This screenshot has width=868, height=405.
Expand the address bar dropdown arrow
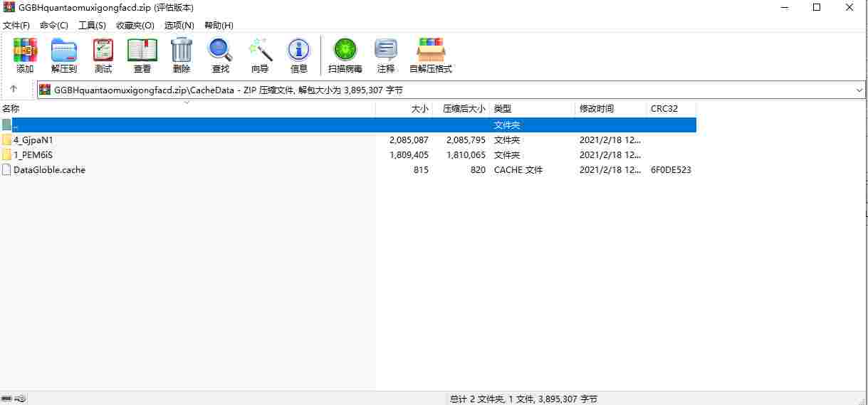point(859,90)
